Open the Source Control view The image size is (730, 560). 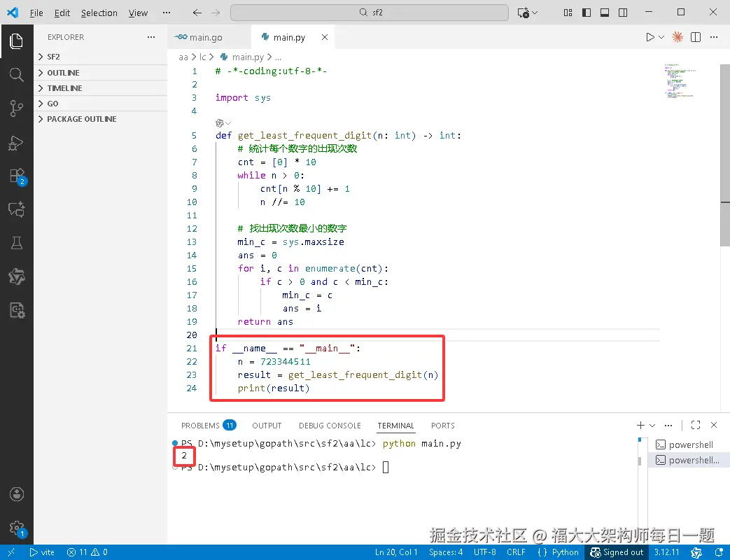point(16,108)
